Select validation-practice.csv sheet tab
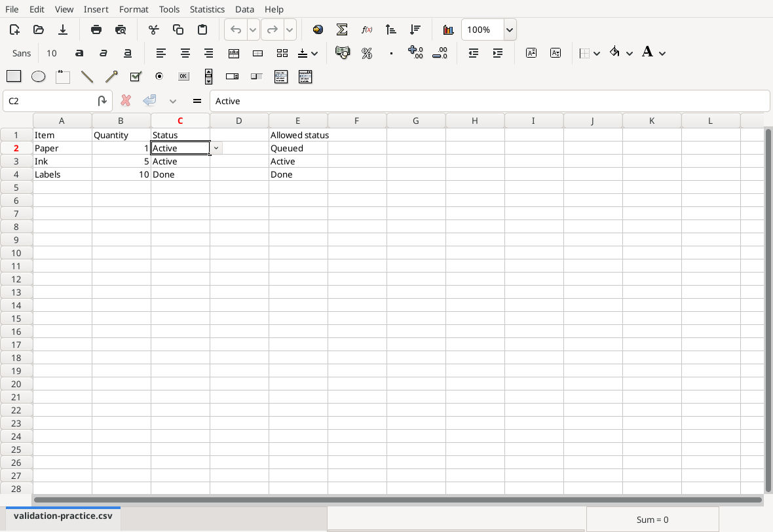The height and width of the screenshot is (532, 773). 63,516
